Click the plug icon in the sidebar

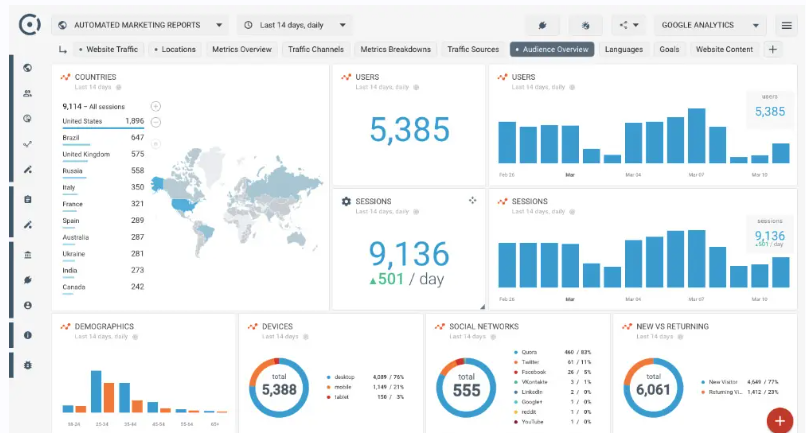[x=28, y=280]
